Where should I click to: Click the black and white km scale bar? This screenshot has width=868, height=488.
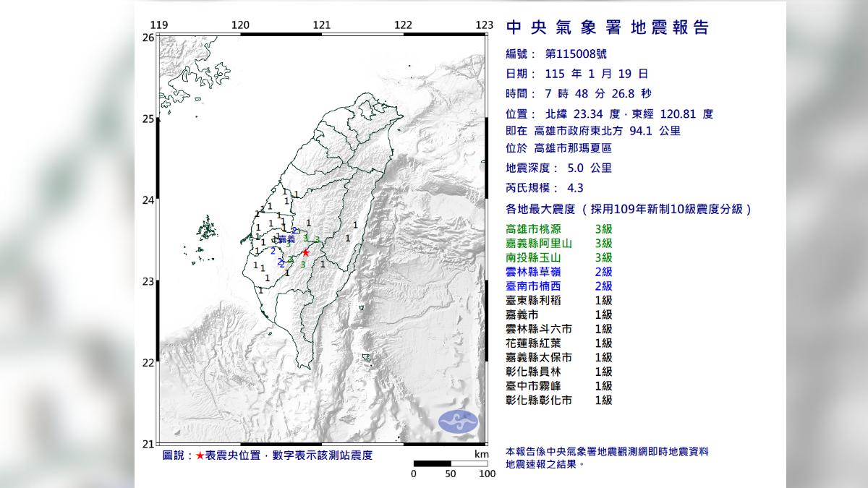coord(450,463)
